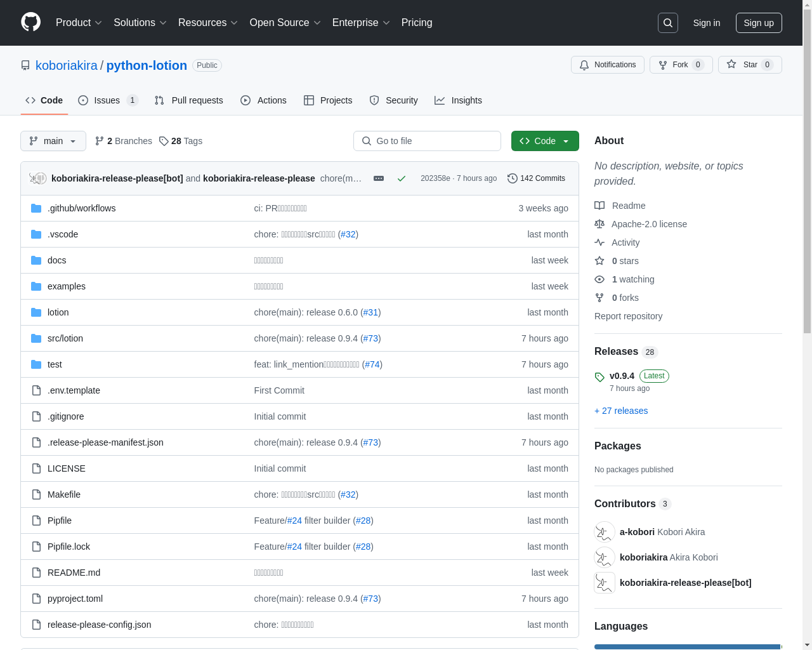
Task: Expand the Resources menu
Action: pos(208,23)
